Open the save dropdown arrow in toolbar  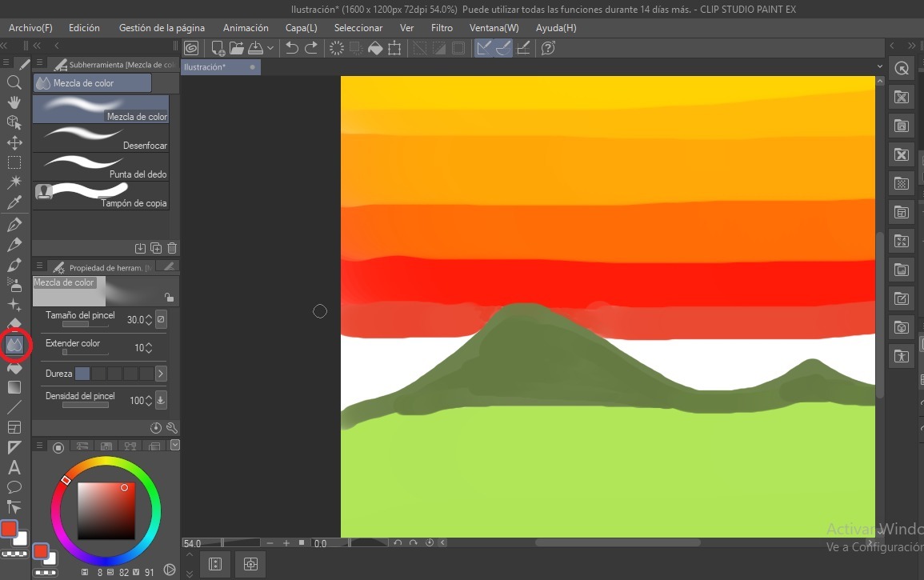[x=270, y=48]
